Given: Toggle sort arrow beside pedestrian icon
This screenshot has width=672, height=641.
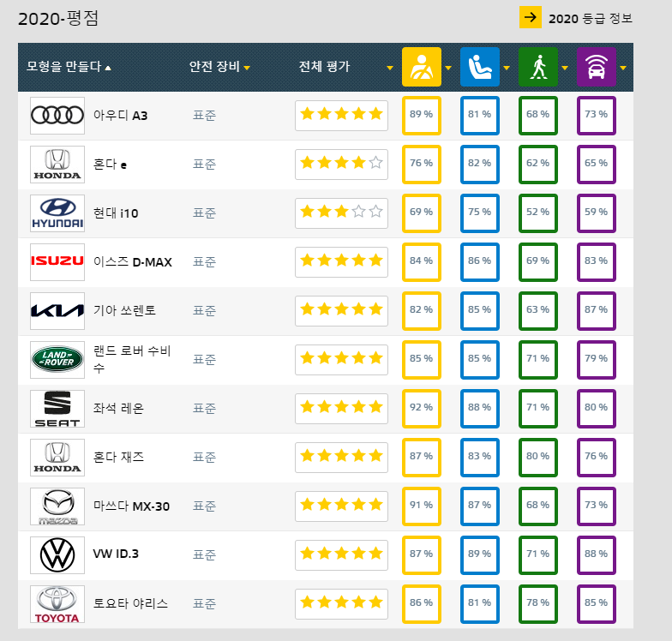Looking at the screenshot, I should point(565,68).
